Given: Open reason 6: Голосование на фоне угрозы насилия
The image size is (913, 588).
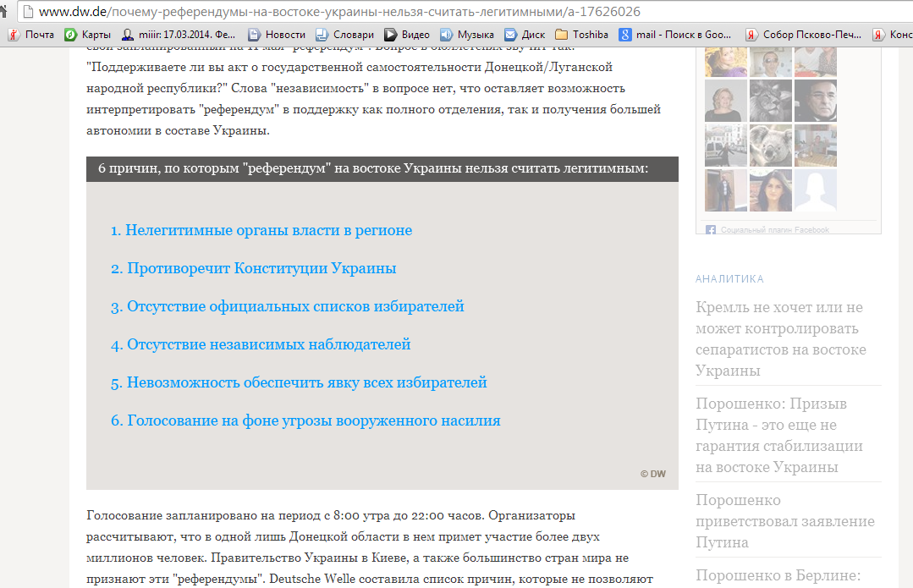Looking at the screenshot, I should click(305, 421).
